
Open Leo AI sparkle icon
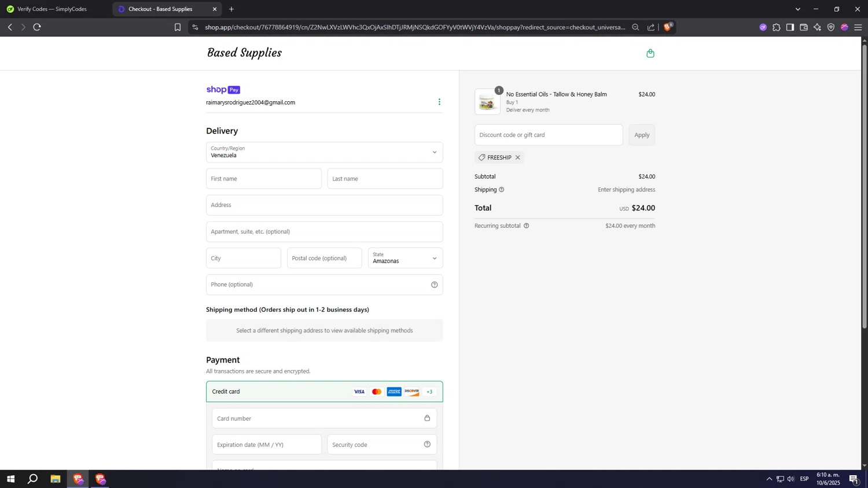(x=817, y=27)
